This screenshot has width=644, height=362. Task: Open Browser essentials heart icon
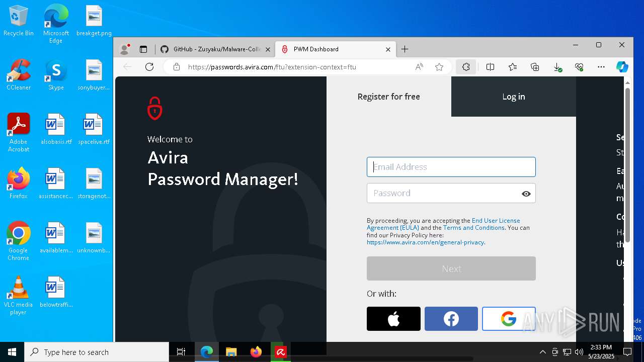(579, 67)
